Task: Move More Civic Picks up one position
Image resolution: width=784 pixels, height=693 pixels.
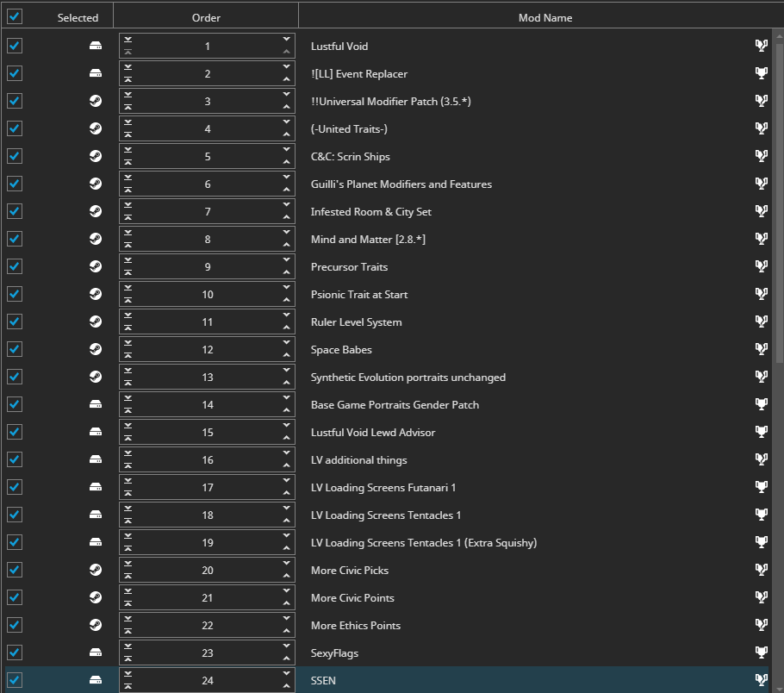Action: pyautogui.click(x=287, y=576)
